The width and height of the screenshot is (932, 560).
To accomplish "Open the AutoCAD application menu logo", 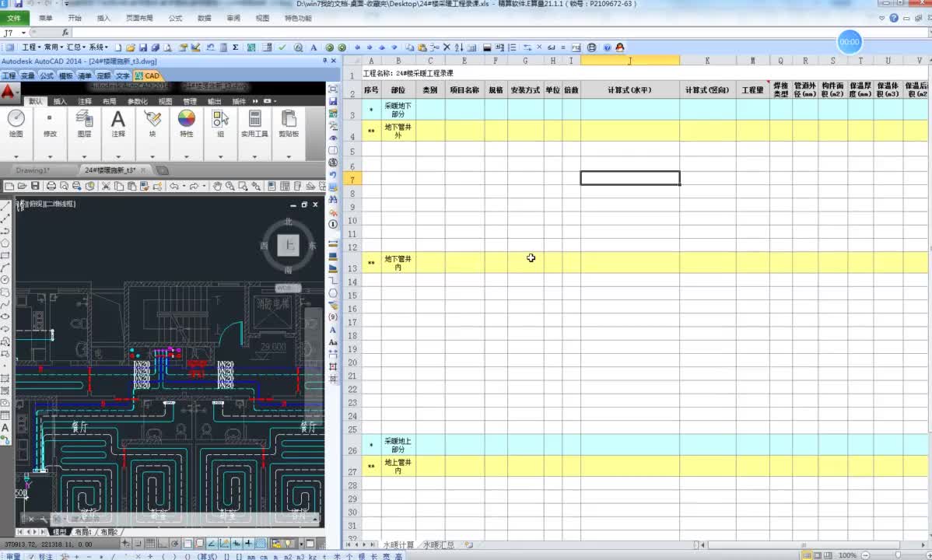I will (9, 92).
